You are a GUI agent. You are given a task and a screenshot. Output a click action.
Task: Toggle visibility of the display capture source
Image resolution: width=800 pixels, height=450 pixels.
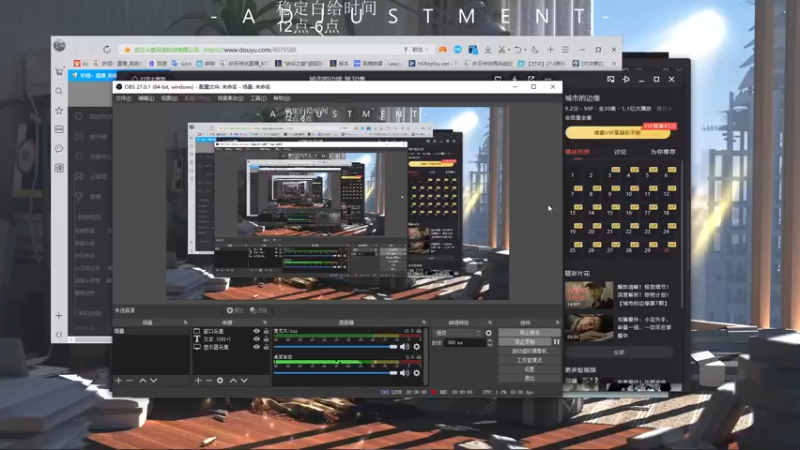tap(257, 347)
